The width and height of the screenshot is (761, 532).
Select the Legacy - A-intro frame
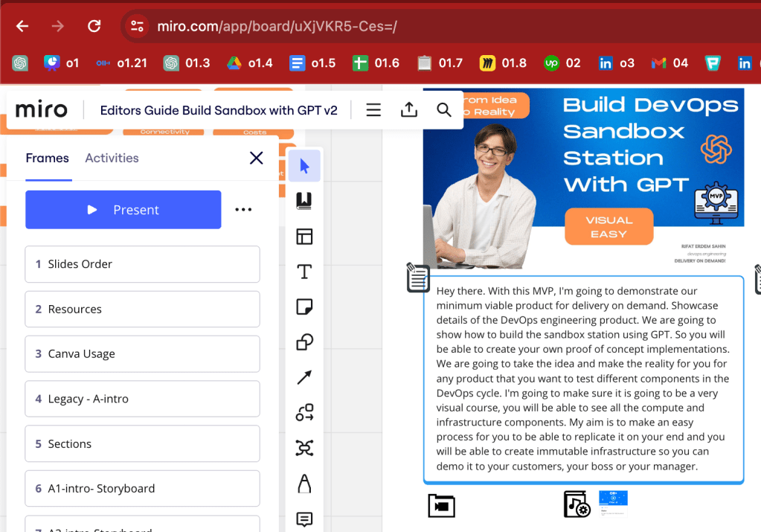coord(142,399)
